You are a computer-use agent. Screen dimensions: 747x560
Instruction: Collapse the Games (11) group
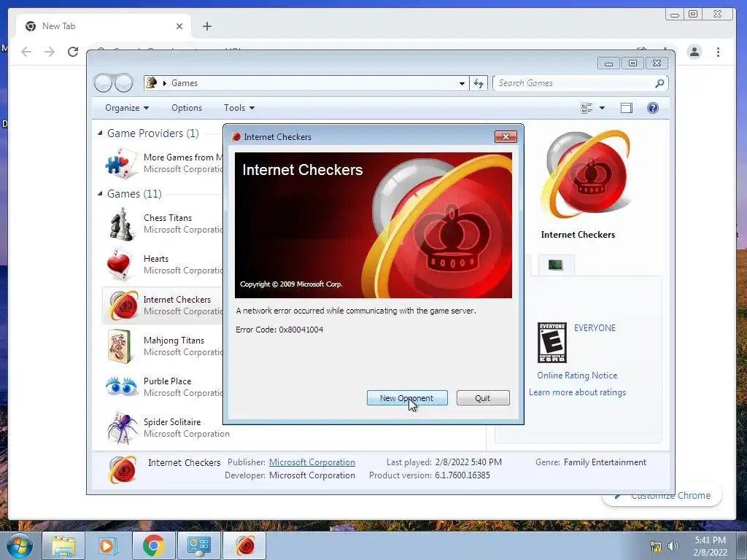point(100,194)
